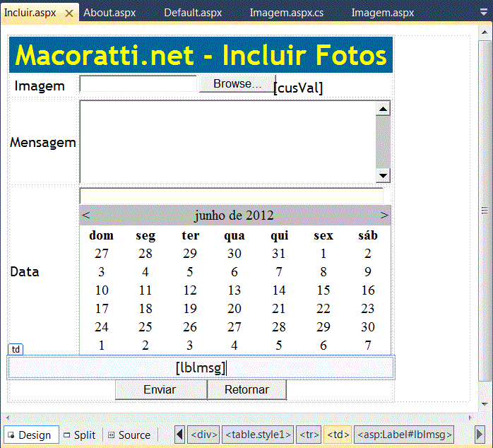Click the Mensagem textarea scroll up arrow

point(383,109)
